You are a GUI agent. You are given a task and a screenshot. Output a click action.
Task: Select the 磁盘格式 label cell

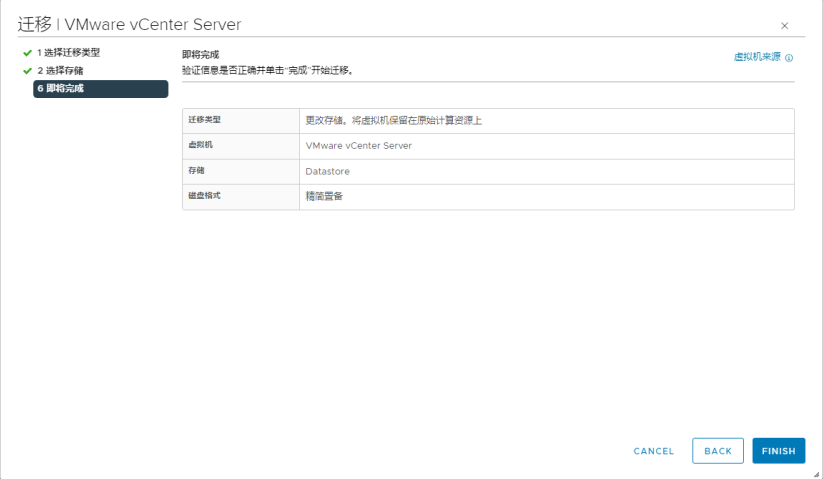pos(241,197)
